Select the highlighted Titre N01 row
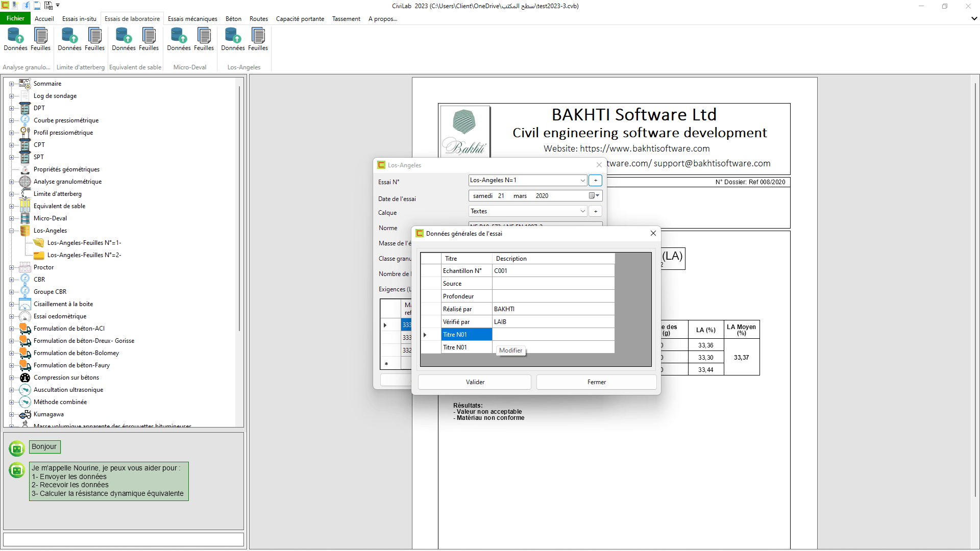 pos(467,335)
